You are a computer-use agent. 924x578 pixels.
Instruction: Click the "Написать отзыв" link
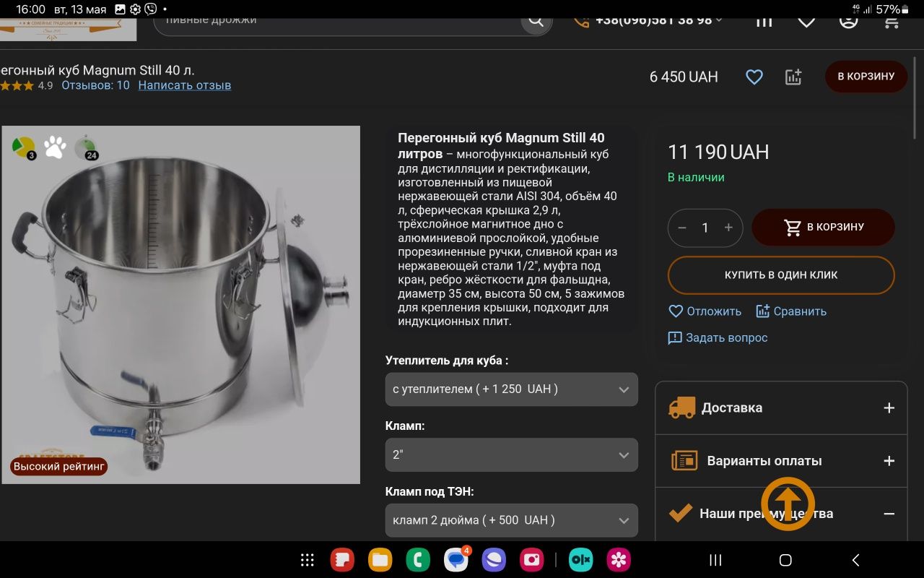185,85
